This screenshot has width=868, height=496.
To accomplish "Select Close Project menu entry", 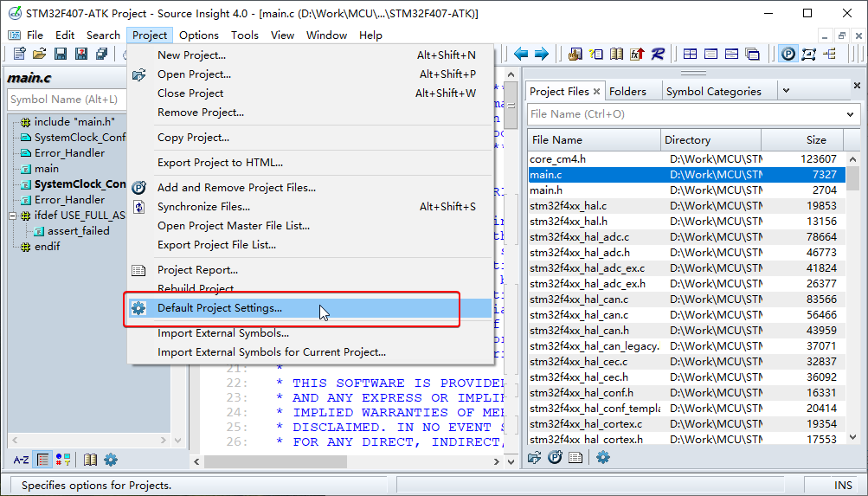I will coord(310,93).
